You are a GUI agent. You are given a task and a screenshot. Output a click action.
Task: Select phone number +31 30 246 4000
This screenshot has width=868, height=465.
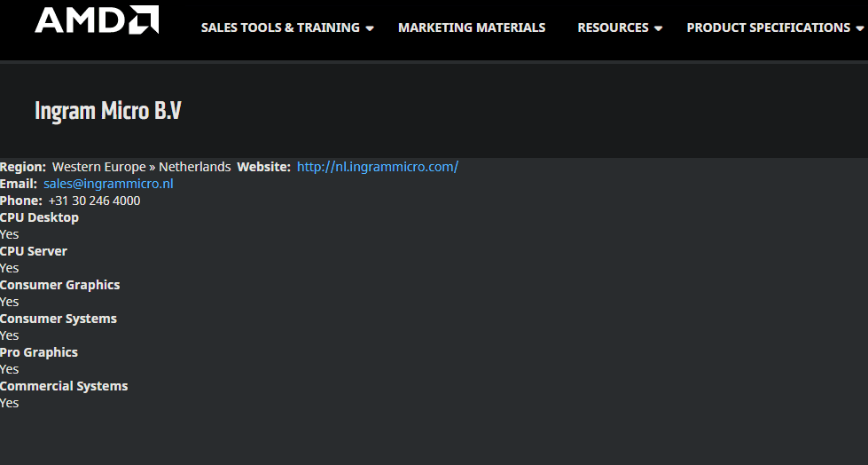pos(94,201)
